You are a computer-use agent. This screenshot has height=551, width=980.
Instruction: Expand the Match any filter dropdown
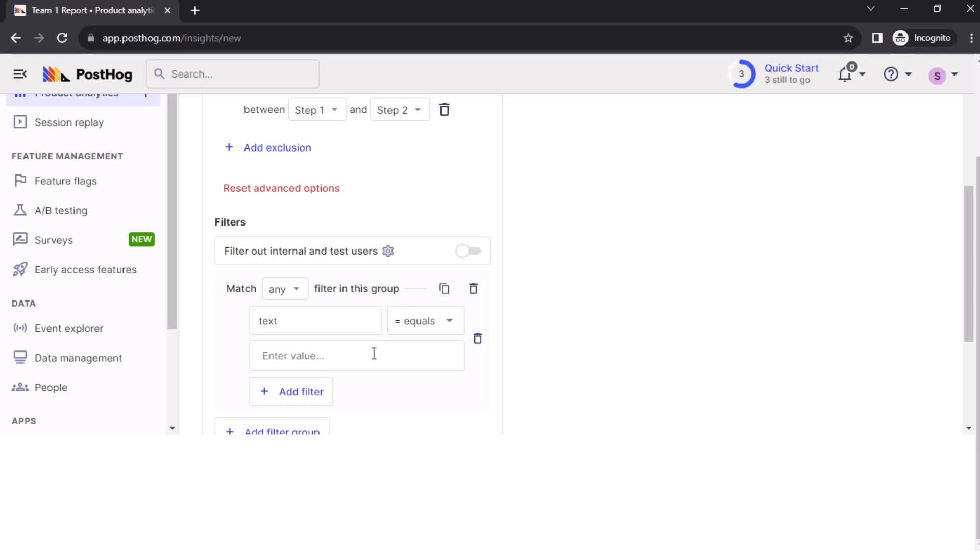(283, 289)
